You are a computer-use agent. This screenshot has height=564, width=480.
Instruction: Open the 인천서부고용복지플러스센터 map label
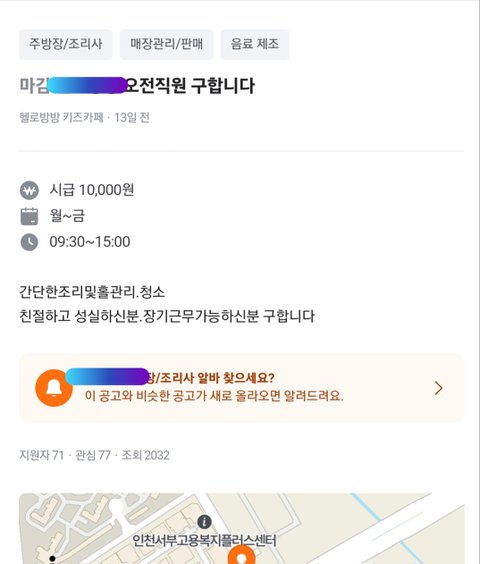point(204,541)
